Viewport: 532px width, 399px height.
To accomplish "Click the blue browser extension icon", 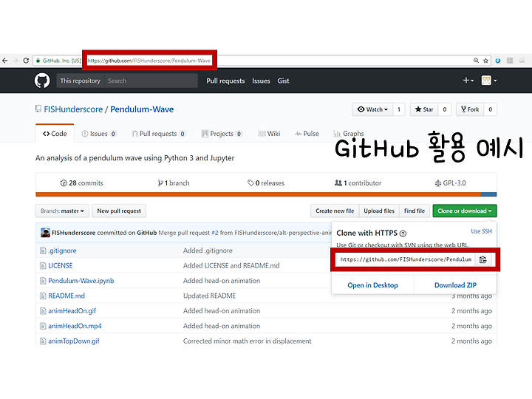I will (x=498, y=61).
